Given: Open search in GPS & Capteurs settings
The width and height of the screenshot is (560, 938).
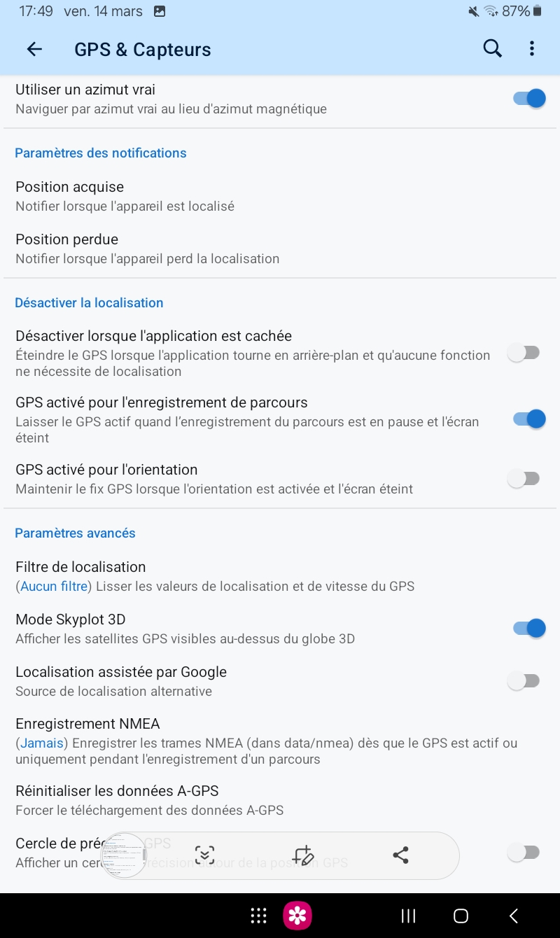Looking at the screenshot, I should point(493,48).
